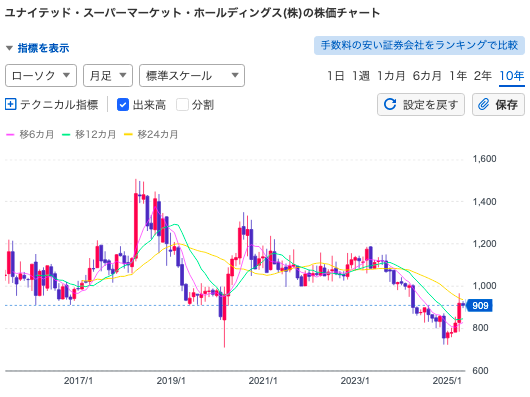
Task: Click the paperclip icon on 保存
Action: pyautogui.click(x=484, y=104)
